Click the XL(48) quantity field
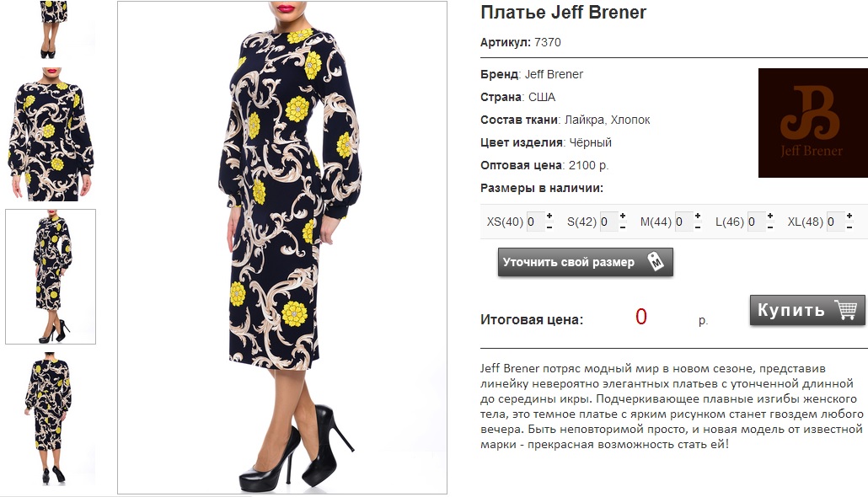Image resolution: width=868 pixels, height=497 pixels. coord(835,222)
